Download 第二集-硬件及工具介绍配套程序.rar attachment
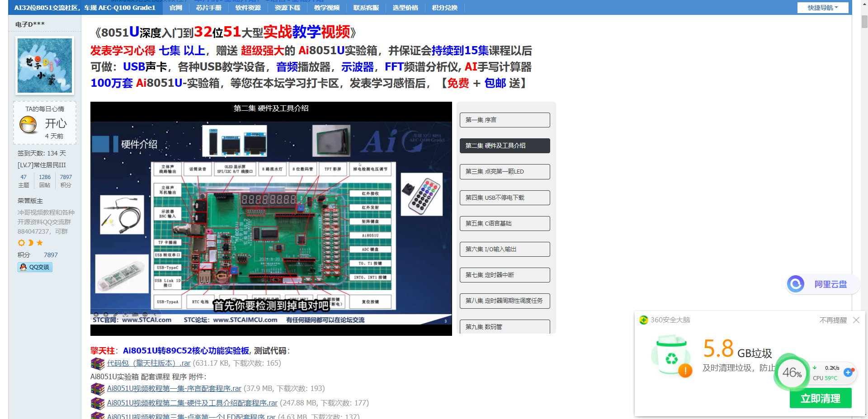 point(192,403)
